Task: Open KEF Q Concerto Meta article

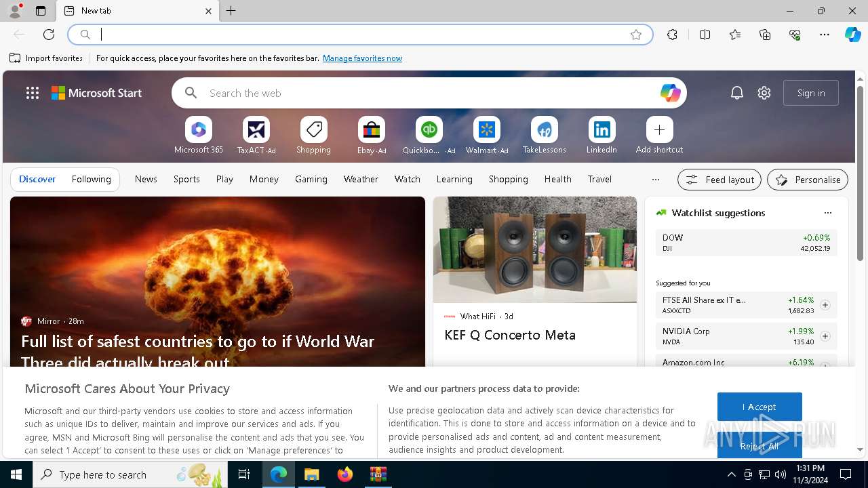Action: click(x=510, y=335)
